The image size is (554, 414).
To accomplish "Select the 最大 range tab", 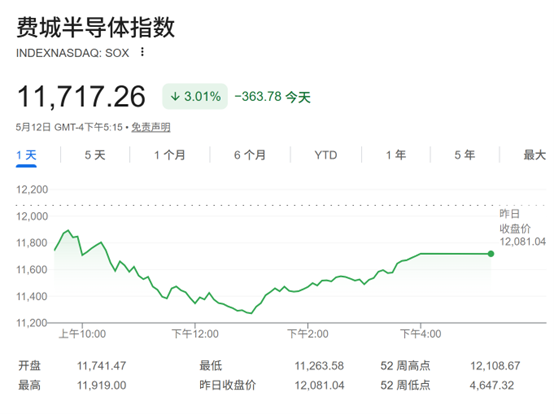I will [x=535, y=155].
